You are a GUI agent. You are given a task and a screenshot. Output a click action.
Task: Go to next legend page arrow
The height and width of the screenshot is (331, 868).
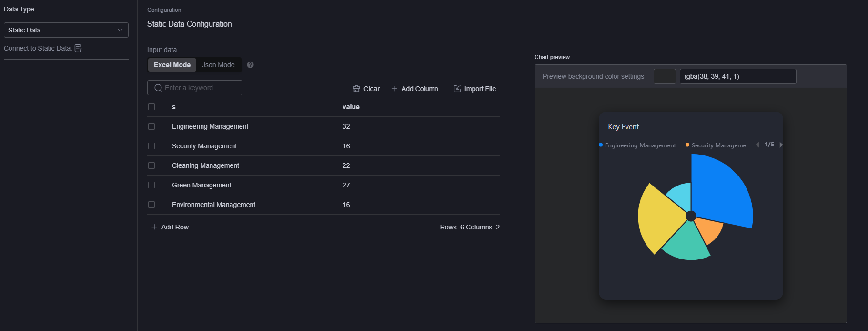(x=781, y=145)
